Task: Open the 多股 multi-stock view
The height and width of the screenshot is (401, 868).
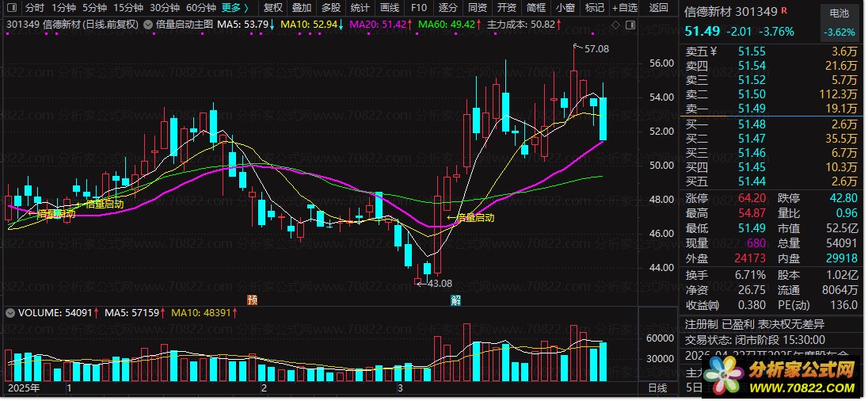Action: pyautogui.click(x=331, y=8)
